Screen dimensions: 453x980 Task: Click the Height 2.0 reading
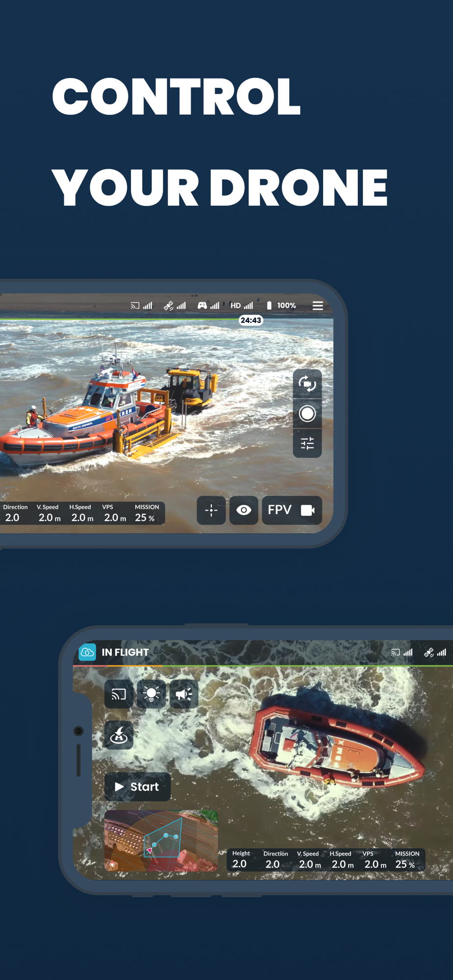pyautogui.click(x=240, y=859)
